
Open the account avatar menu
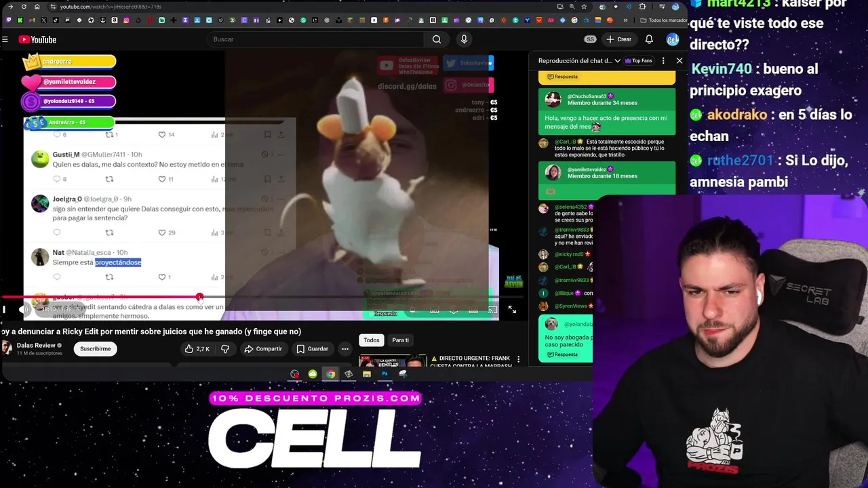coord(673,39)
